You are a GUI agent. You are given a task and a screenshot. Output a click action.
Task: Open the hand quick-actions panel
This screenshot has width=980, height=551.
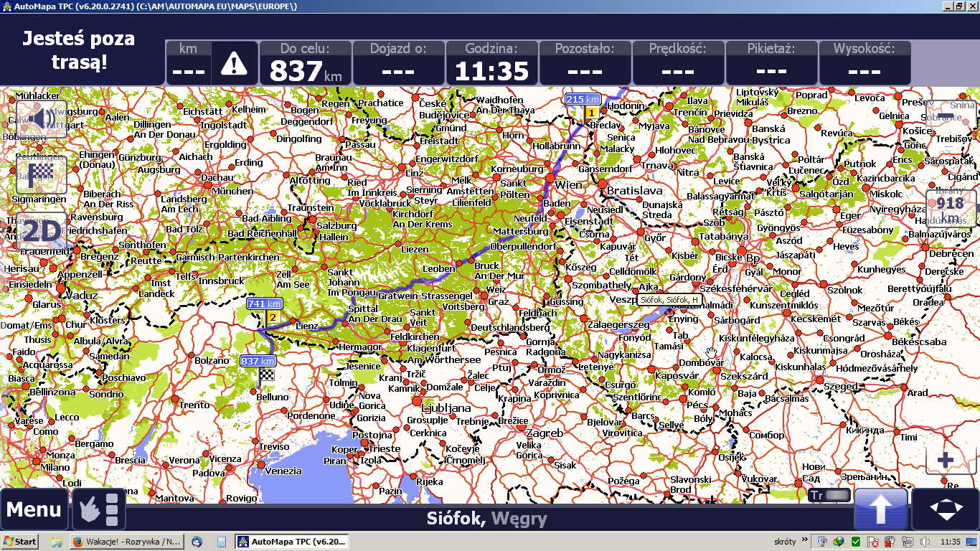pos(99,510)
